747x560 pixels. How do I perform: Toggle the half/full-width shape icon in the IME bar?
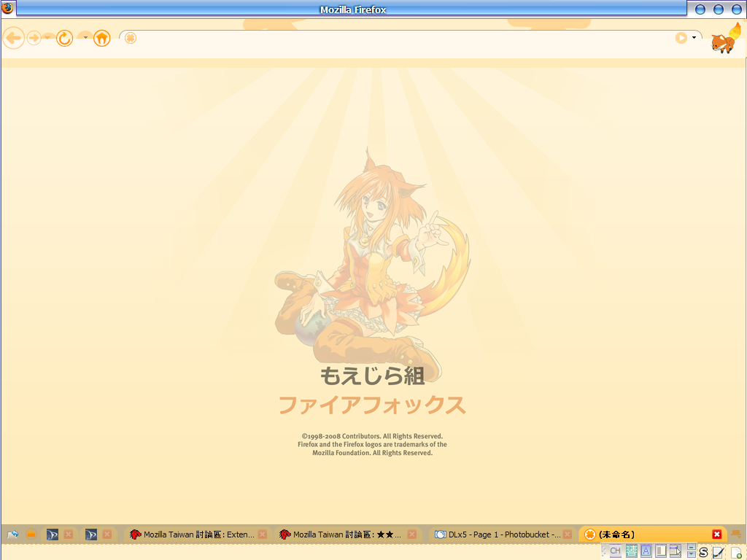pos(661,551)
